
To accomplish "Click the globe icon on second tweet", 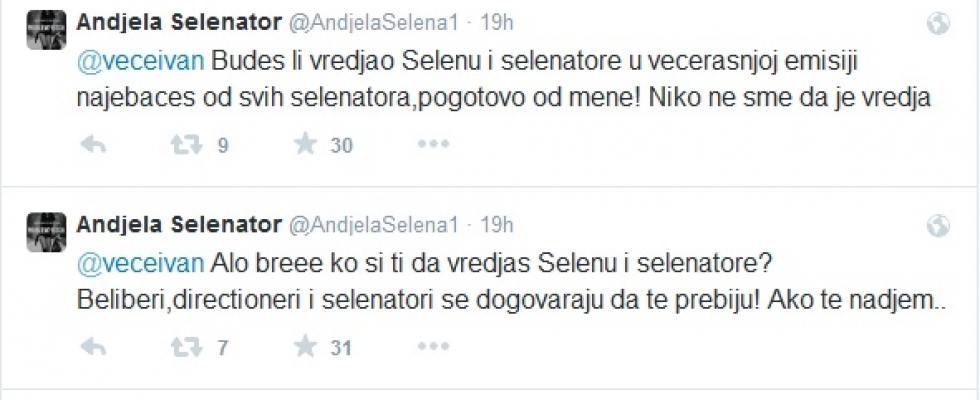I will coord(937,223).
